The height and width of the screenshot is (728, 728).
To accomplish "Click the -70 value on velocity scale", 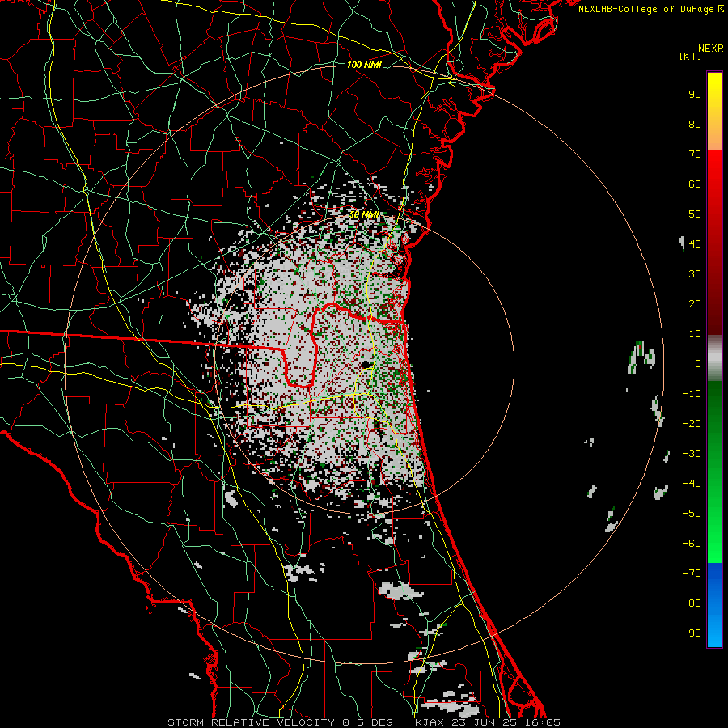I will coord(692,574).
